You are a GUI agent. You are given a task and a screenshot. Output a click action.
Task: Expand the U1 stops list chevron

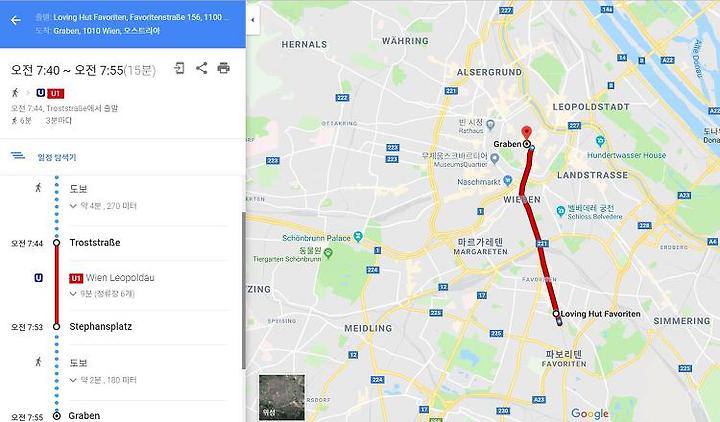(73, 294)
